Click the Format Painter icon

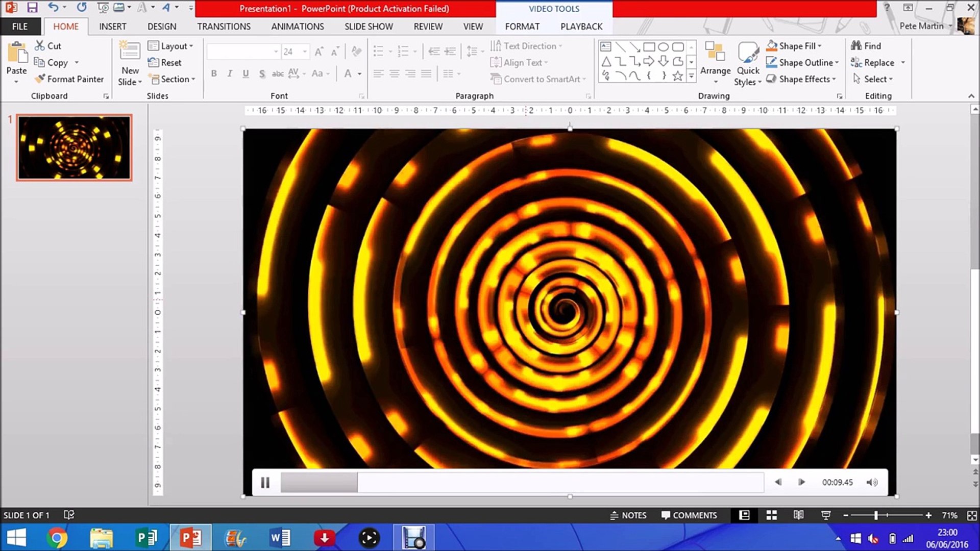coord(40,79)
